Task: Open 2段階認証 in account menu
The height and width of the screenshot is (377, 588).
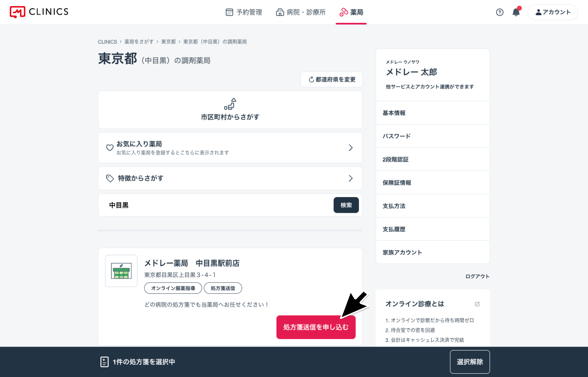Action: click(x=433, y=159)
